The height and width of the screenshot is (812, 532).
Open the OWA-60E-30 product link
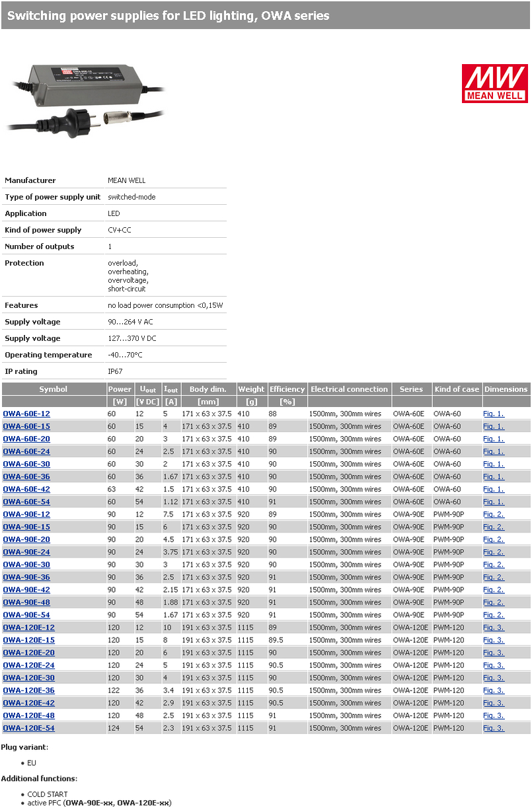pyautogui.click(x=26, y=464)
